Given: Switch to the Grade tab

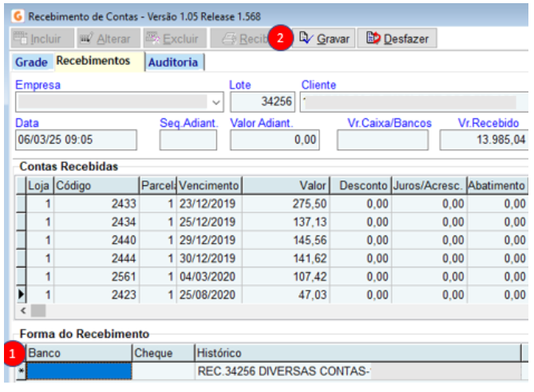Looking at the screenshot, I should click(x=32, y=62).
